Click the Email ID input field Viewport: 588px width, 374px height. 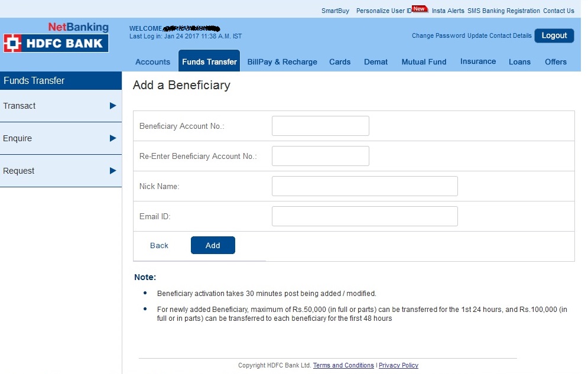pyautogui.click(x=364, y=216)
